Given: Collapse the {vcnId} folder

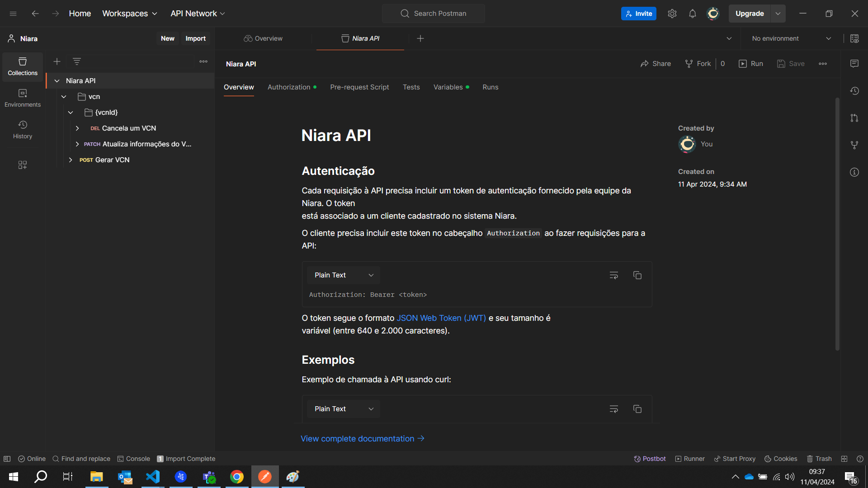Looking at the screenshot, I should coord(71,113).
